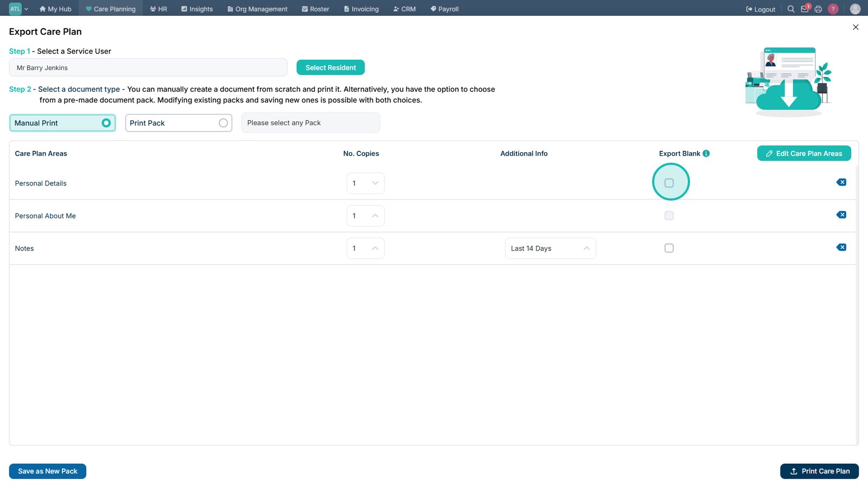Tick Export Blank for Notes
Image resolution: width=868 pixels, height=488 pixels.
click(669, 248)
